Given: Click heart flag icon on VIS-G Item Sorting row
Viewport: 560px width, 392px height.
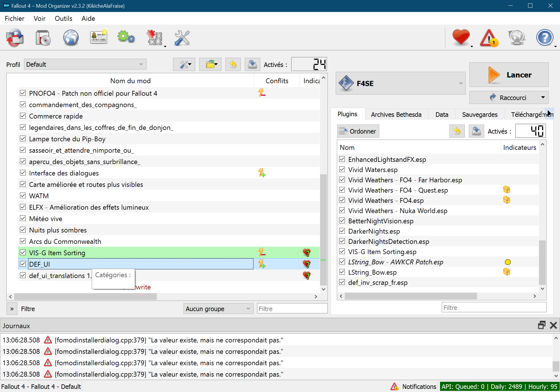Looking at the screenshot, I should [307, 252].
